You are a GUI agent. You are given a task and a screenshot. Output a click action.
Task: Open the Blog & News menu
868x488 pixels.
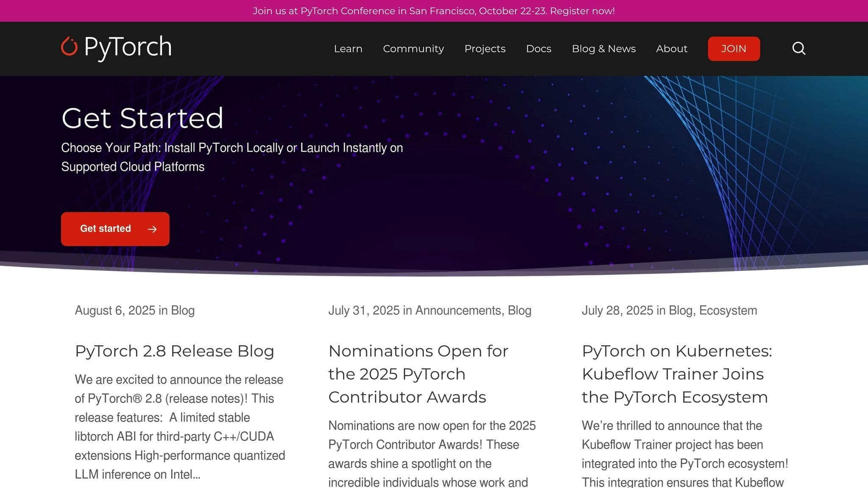(604, 49)
